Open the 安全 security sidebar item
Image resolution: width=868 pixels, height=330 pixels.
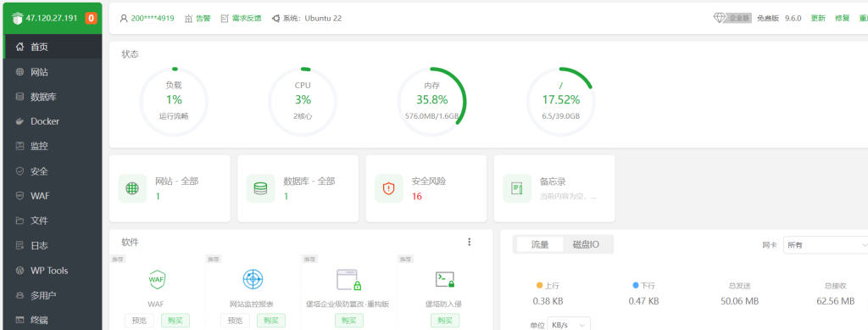click(x=53, y=171)
